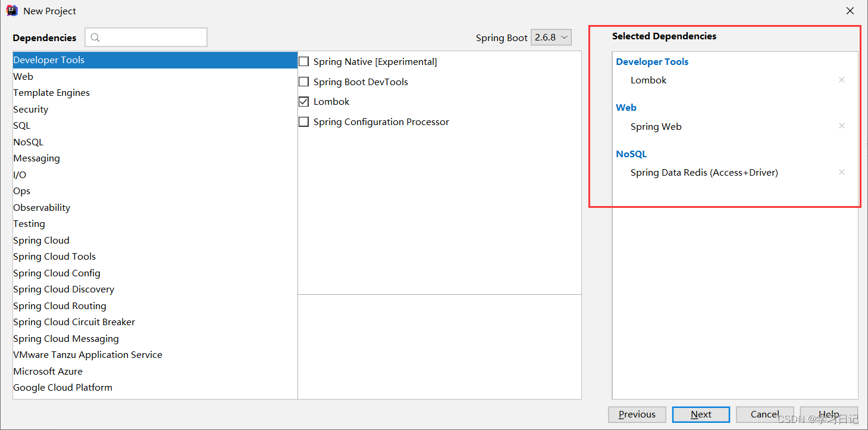The height and width of the screenshot is (430, 868).
Task: Select the Microsoft Azure category
Action: (x=155, y=371)
